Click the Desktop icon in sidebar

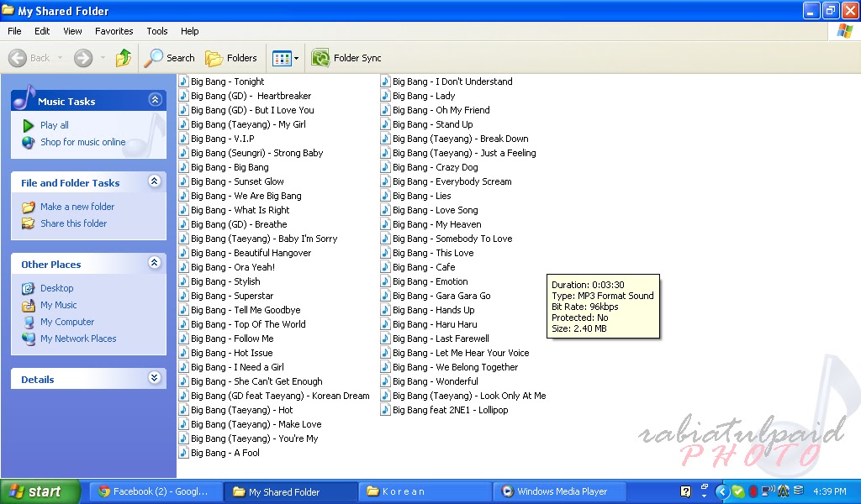28,288
